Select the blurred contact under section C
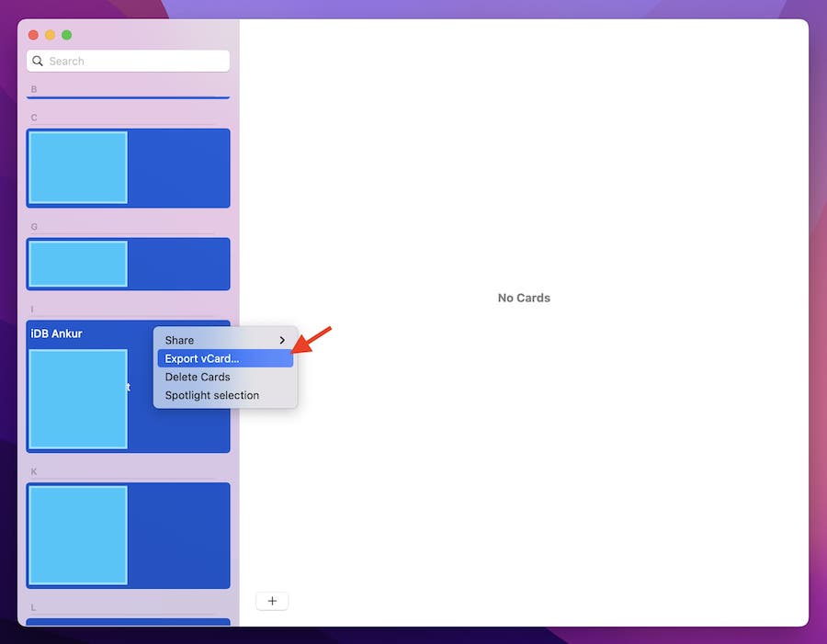Image resolution: width=827 pixels, height=644 pixels. point(128,167)
